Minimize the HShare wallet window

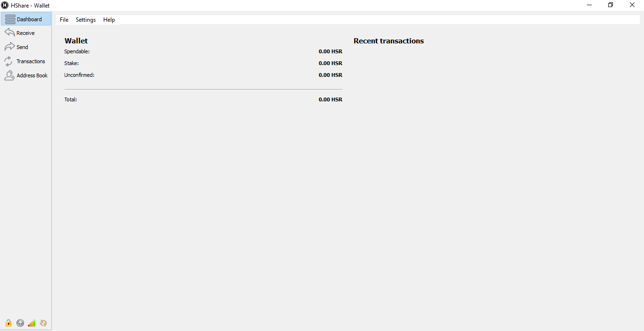coord(589,5)
